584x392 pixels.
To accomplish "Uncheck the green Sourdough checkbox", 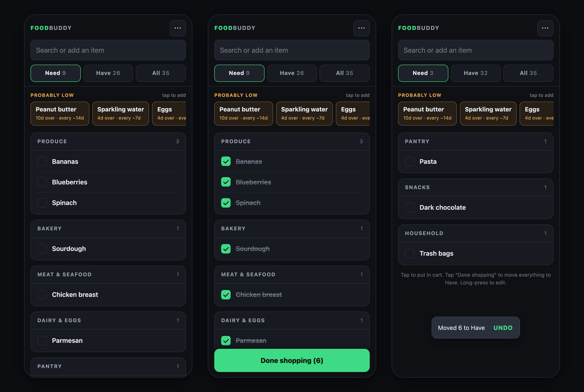I will [x=226, y=249].
